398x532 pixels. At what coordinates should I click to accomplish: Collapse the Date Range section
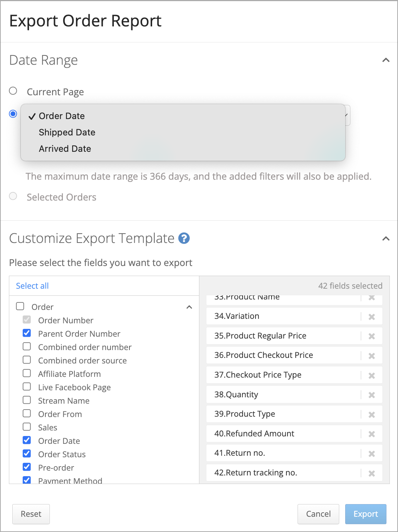(x=386, y=60)
